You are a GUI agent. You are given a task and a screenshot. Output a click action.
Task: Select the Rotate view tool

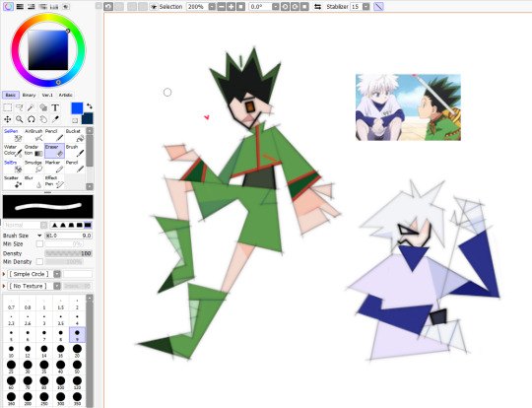pos(32,119)
